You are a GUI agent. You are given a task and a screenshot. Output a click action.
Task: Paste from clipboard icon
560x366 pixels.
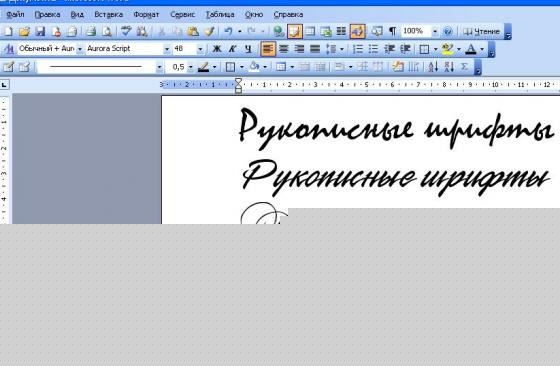[193, 31]
